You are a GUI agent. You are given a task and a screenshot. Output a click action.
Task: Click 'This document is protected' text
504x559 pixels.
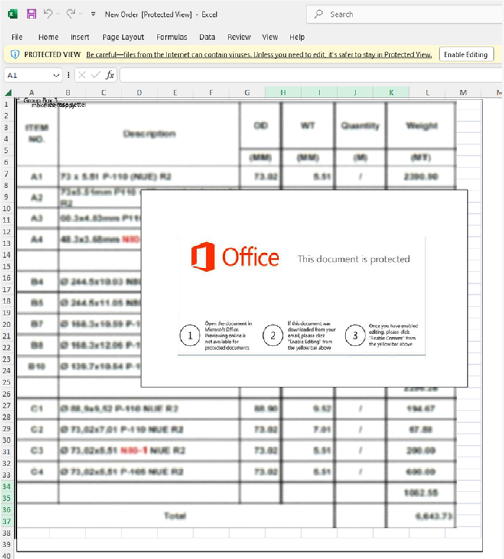click(354, 259)
